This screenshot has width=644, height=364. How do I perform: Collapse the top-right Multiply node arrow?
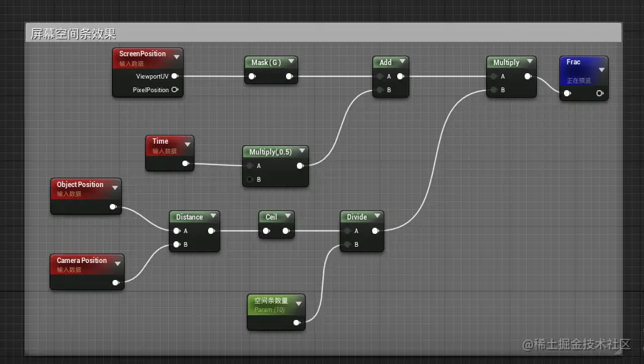coord(530,61)
